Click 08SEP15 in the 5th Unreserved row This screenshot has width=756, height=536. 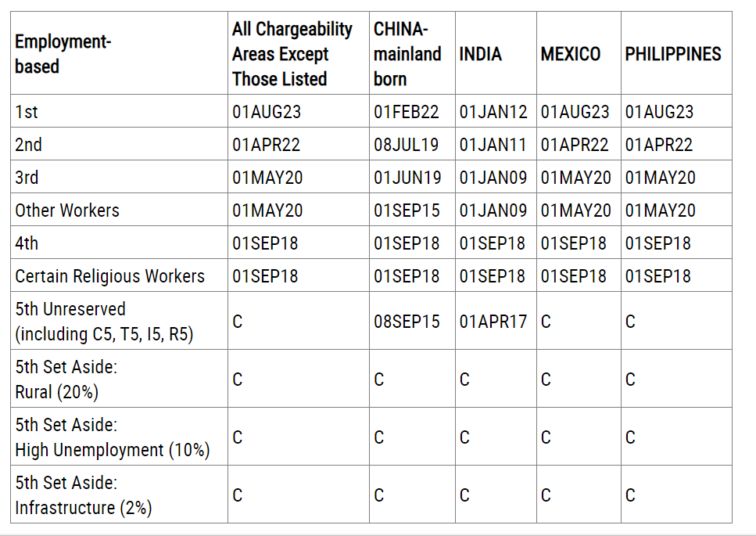(407, 322)
